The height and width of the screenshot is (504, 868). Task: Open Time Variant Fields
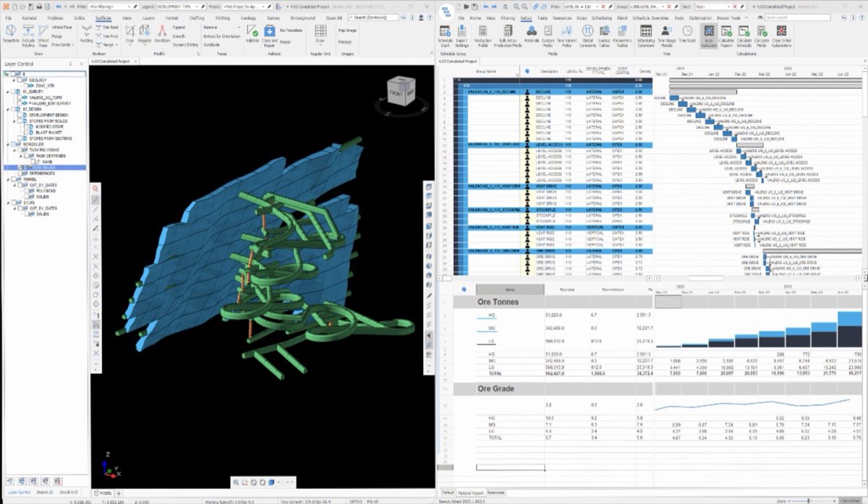[x=568, y=35]
